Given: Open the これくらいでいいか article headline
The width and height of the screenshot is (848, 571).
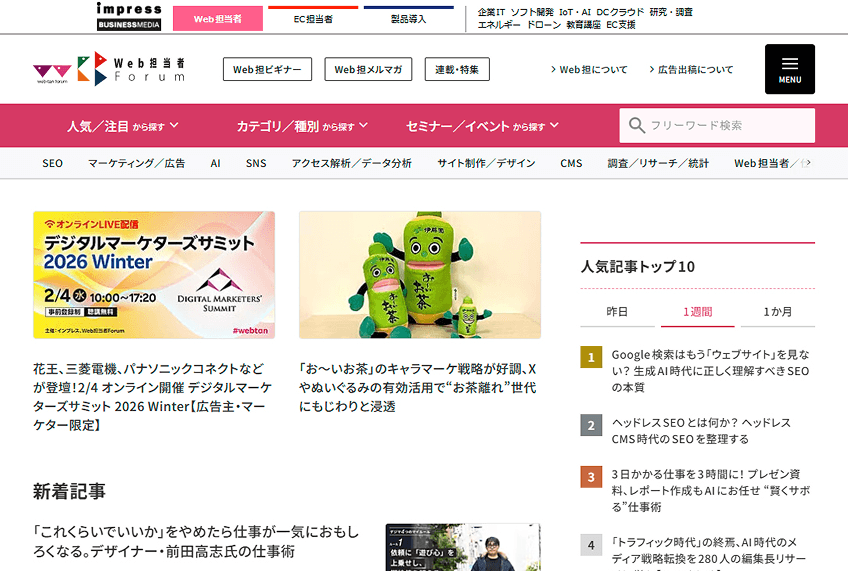Looking at the screenshot, I should 196,541.
